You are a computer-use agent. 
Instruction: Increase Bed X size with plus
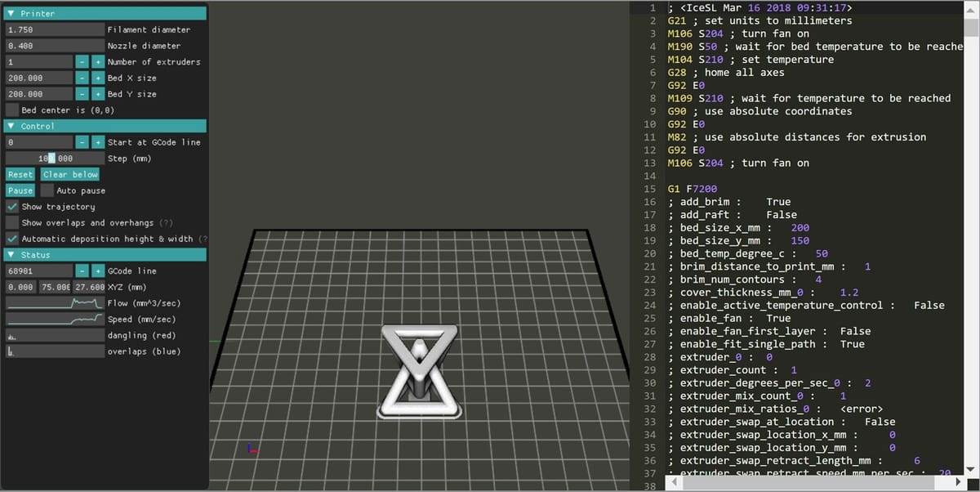tap(97, 78)
